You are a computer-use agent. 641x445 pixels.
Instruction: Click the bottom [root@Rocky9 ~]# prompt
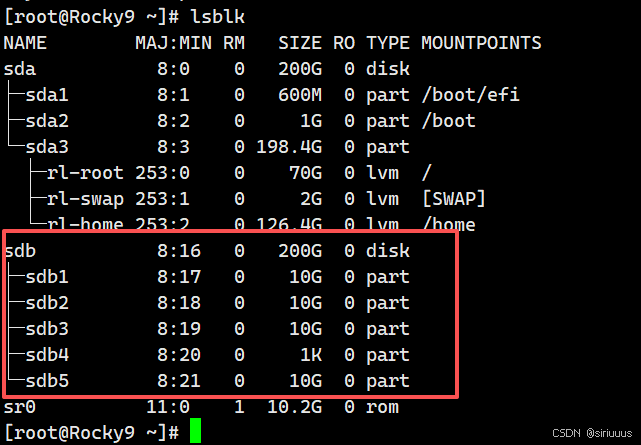click(x=91, y=433)
